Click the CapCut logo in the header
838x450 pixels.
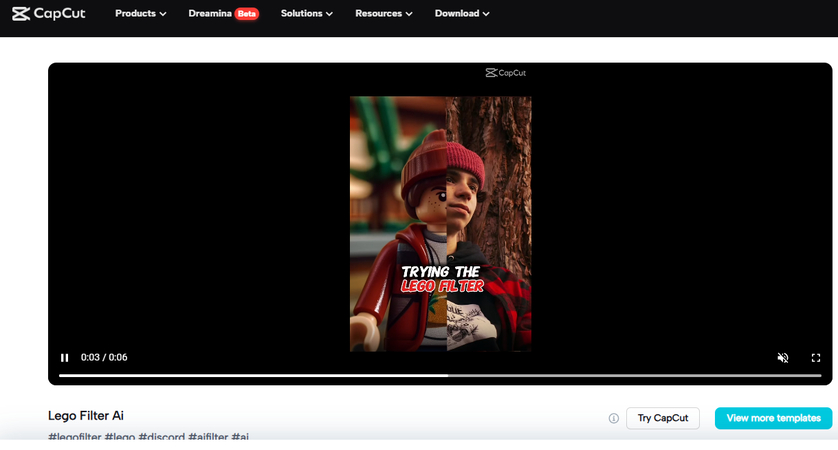(49, 13)
